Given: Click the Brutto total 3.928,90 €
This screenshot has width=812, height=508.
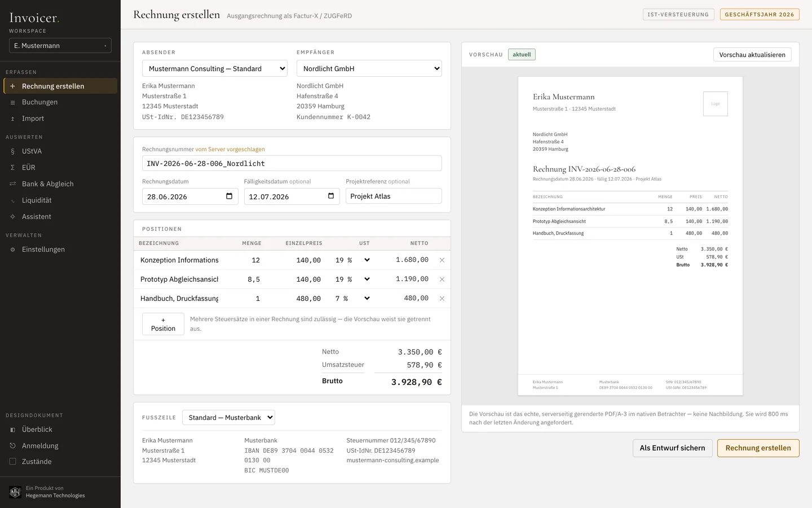Looking at the screenshot, I should click(x=417, y=382).
